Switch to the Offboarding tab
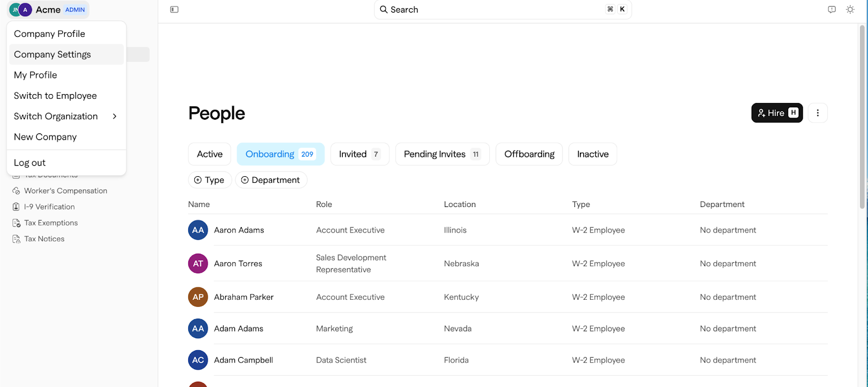The height and width of the screenshot is (387, 868). click(x=529, y=154)
